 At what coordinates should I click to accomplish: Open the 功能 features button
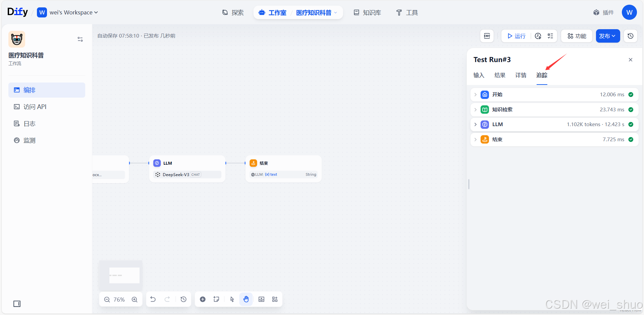coord(577,36)
